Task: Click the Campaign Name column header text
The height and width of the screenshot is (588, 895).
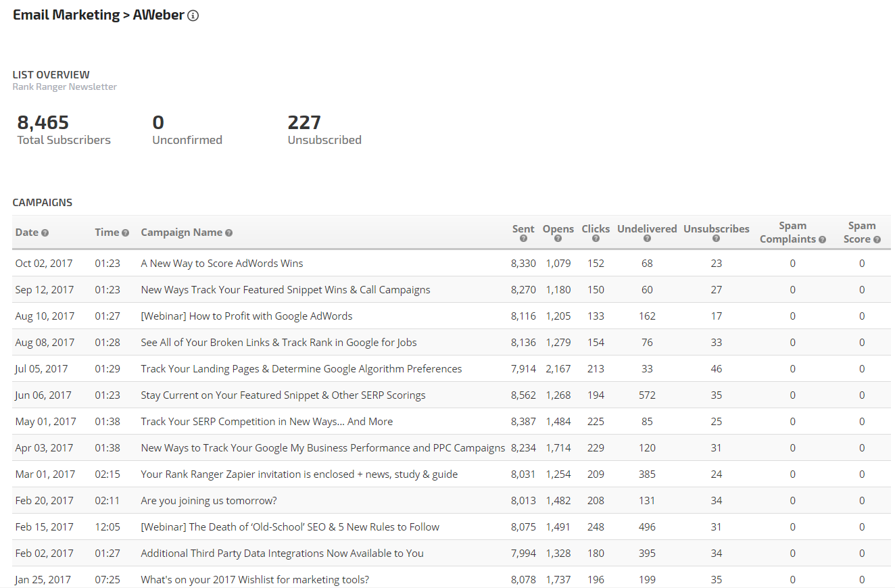Action: pyautogui.click(x=181, y=232)
